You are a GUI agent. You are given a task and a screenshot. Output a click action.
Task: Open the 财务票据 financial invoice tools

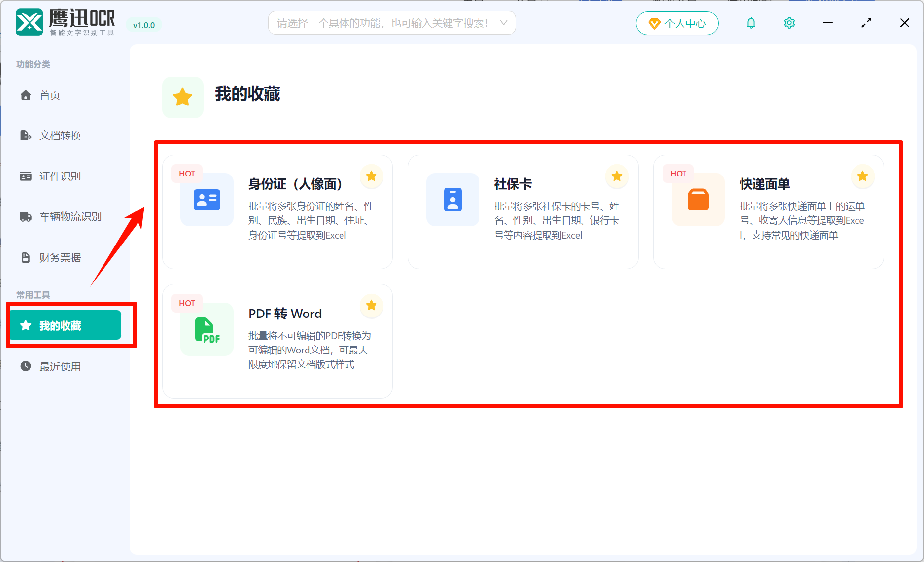[x=59, y=257]
